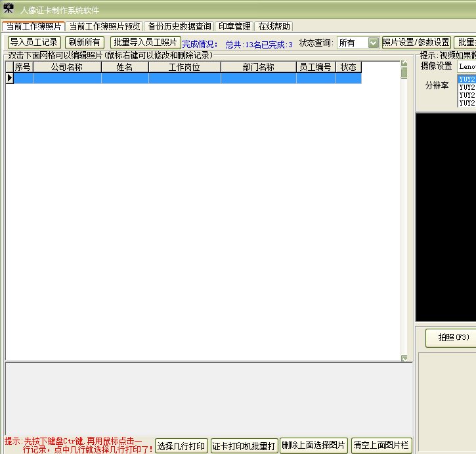476x454 pixels.
Task: Click the grid scrollbar down arrow
Action: [404, 358]
